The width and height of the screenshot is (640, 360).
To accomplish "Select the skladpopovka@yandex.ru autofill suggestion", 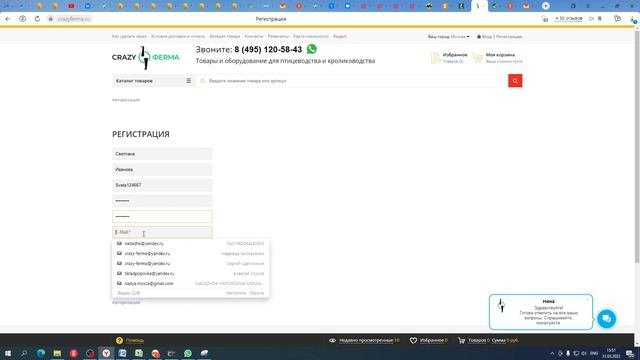I will coord(191,273).
